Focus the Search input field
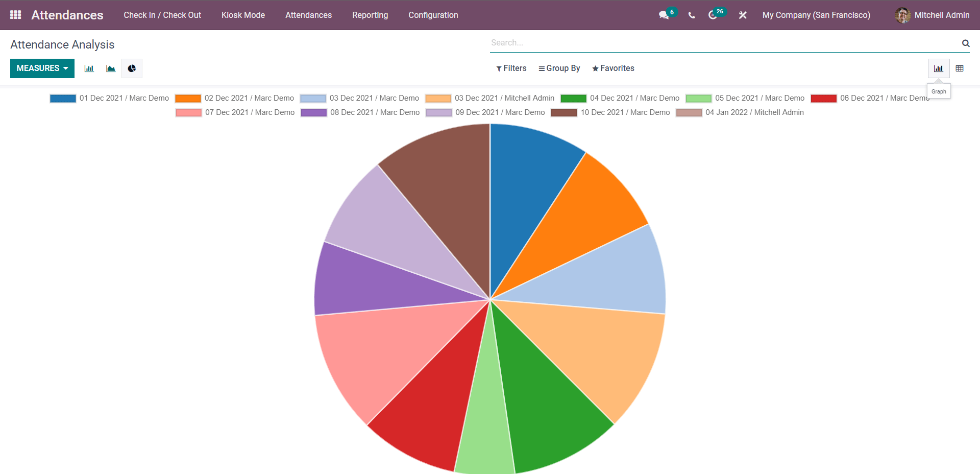980x474 pixels. tap(725, 43)
